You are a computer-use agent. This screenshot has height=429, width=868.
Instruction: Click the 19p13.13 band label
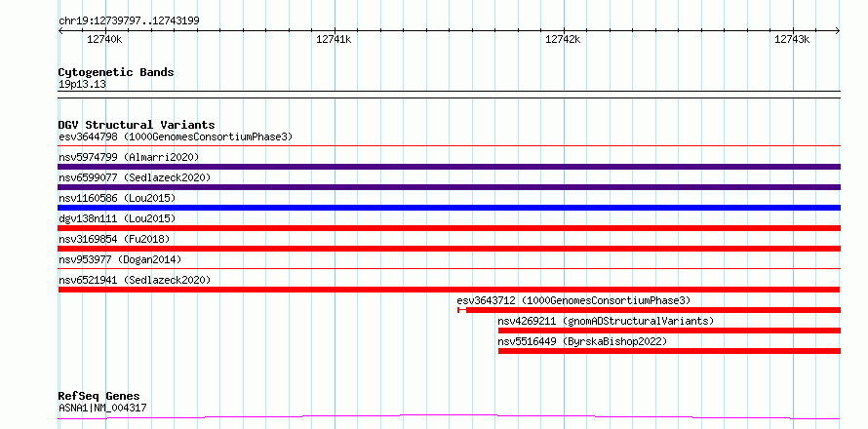tap(82, 85)
